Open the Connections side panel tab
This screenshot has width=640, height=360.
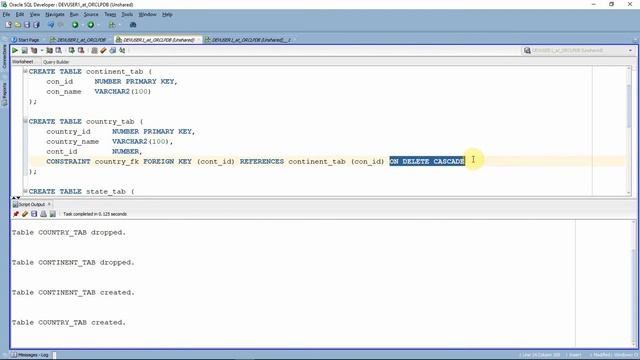[4, 56]
